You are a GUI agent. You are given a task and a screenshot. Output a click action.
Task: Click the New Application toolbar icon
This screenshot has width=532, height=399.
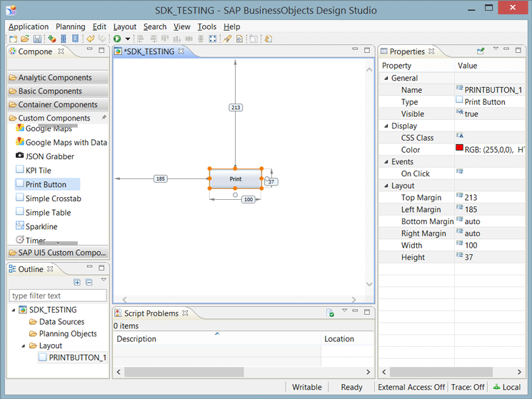pyautogui.click(x=14, y=39)
